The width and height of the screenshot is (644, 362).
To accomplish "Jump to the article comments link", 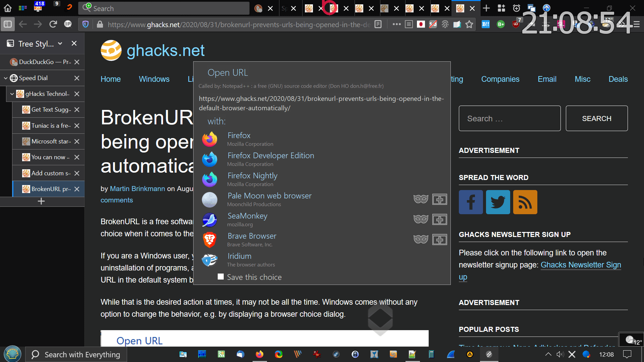I will [117, 200].
